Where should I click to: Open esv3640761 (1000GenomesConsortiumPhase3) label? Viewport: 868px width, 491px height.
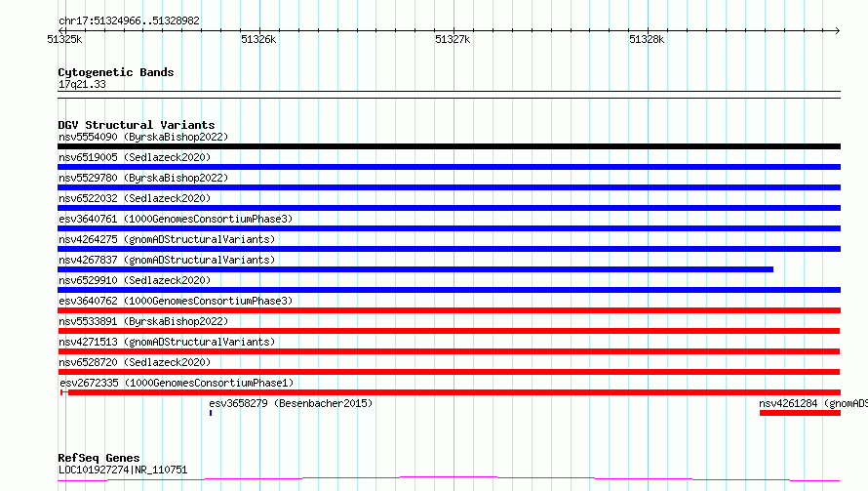pos(176,219)
